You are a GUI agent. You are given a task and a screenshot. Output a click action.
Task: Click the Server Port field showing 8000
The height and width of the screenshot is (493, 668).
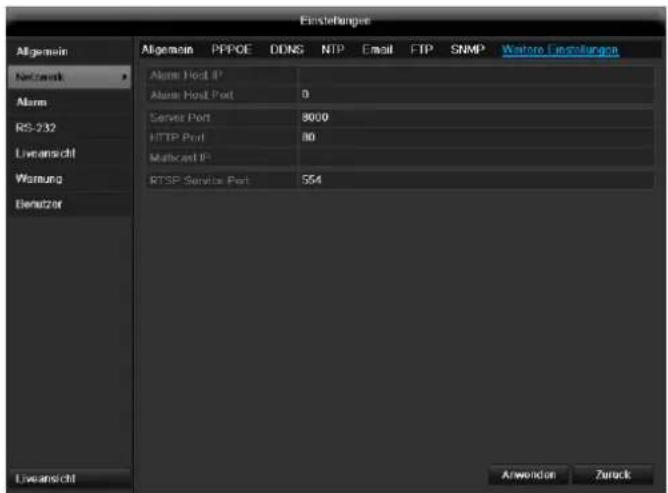[475, 118]
